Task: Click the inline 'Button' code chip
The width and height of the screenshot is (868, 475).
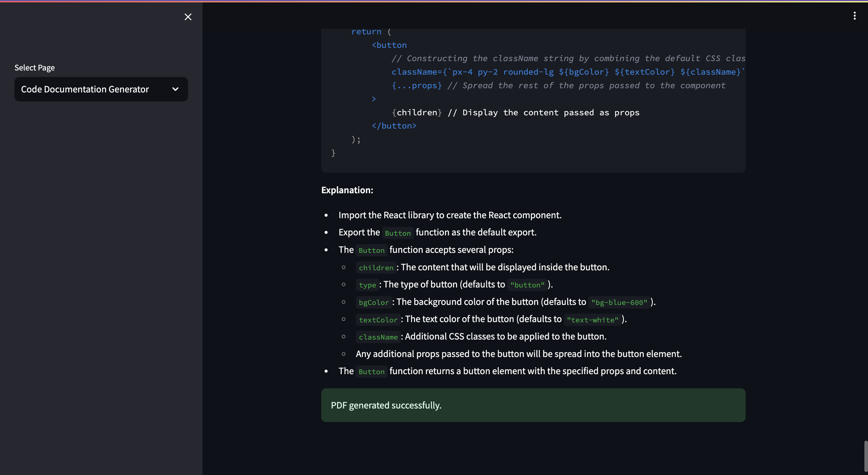Action: [x=398, y=232]
